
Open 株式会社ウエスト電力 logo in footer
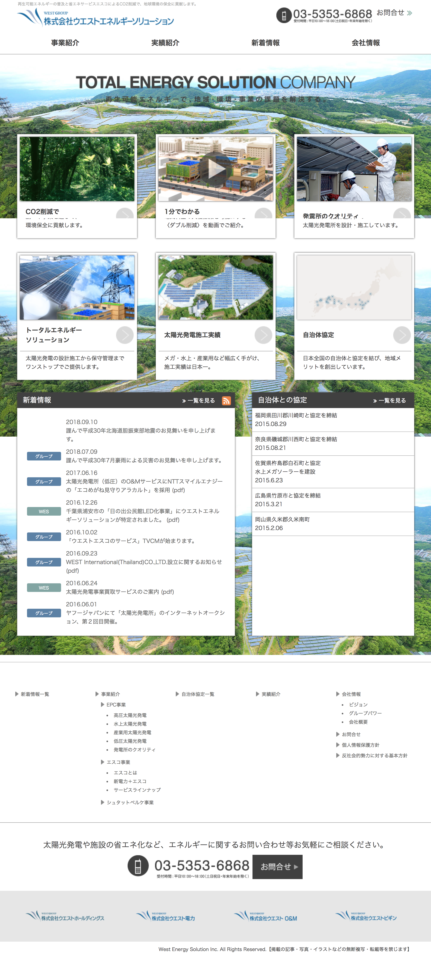(x=166, y=916)
